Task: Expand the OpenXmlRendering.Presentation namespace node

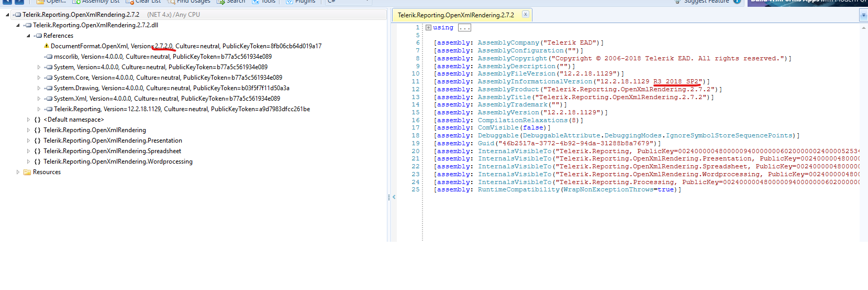Action: point(28,141)
